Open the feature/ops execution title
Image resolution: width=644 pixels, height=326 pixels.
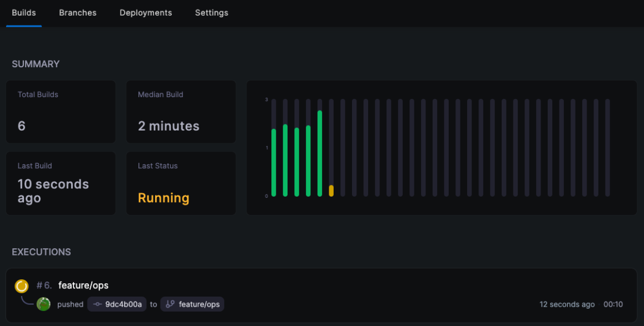[x=83, y=285]
